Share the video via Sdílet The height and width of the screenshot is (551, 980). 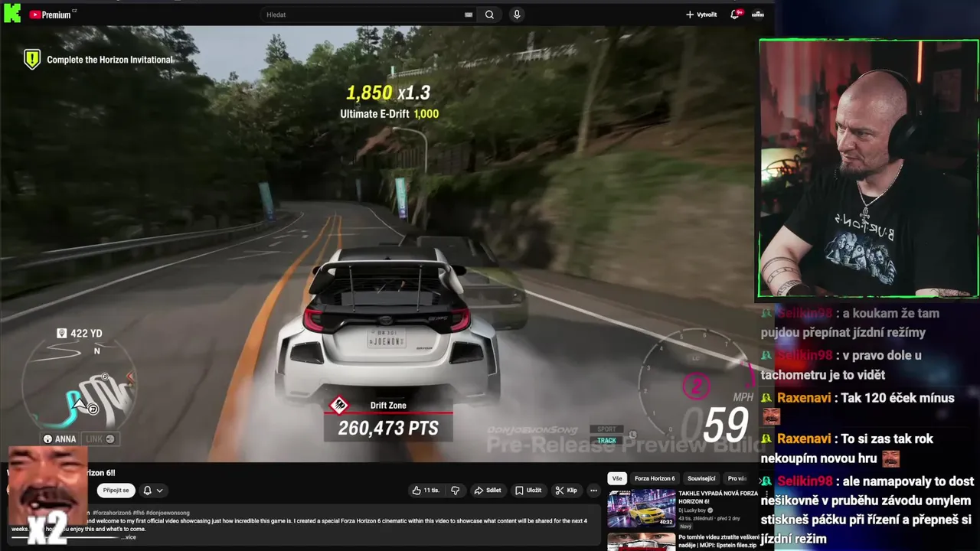coord(488,491)
